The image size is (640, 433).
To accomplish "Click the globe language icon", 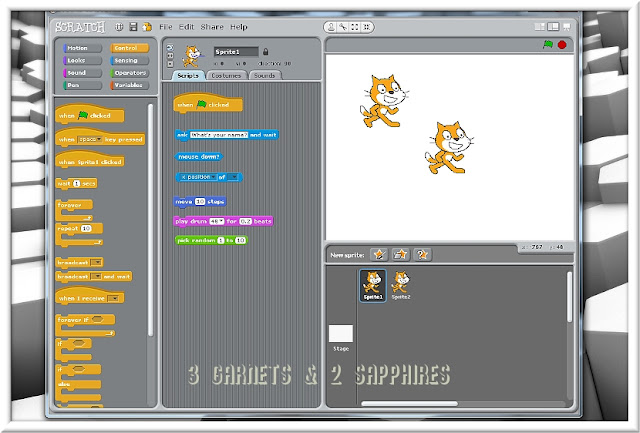I will point(119,27).
